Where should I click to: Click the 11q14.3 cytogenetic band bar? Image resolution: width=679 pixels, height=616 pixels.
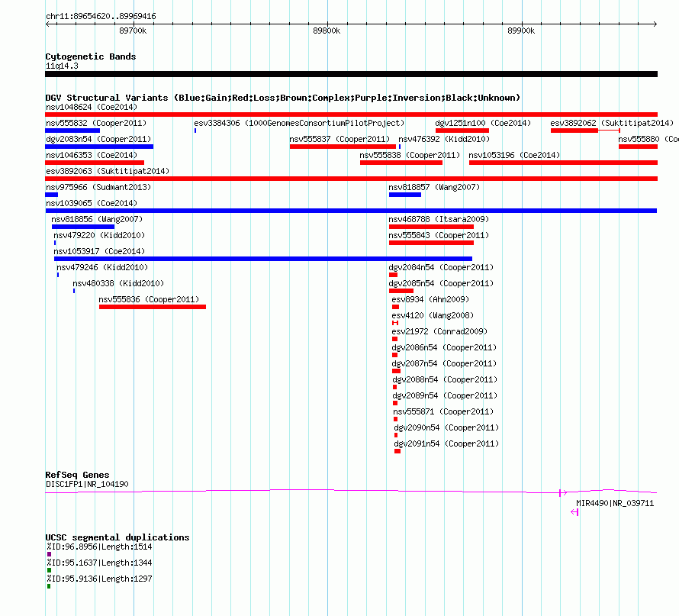point(351,74)
